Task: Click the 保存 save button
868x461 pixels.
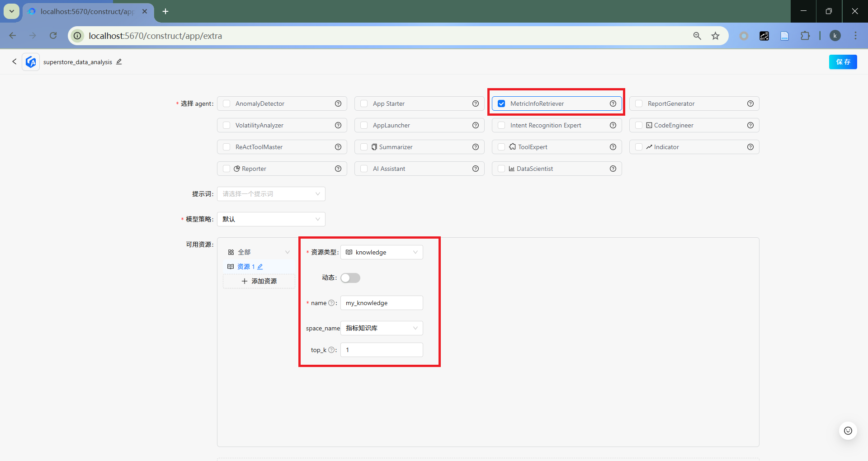Action: (x=843, y=62)
